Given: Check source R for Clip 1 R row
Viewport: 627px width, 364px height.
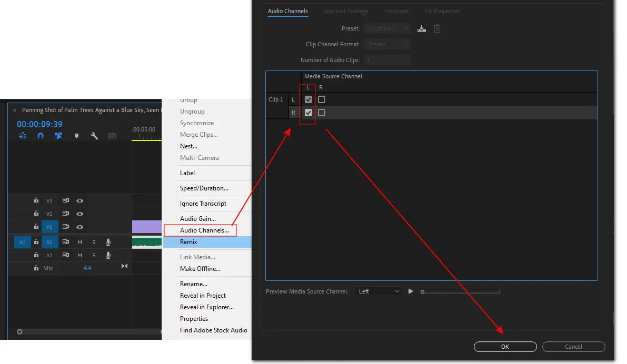Looking at the screenshot, I should click(322, 113).
